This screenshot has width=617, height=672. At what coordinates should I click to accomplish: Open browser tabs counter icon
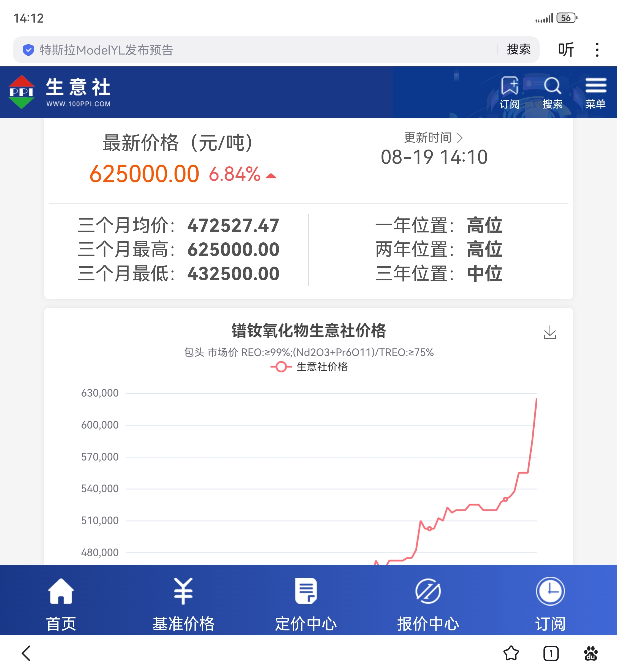click(551, 653)
